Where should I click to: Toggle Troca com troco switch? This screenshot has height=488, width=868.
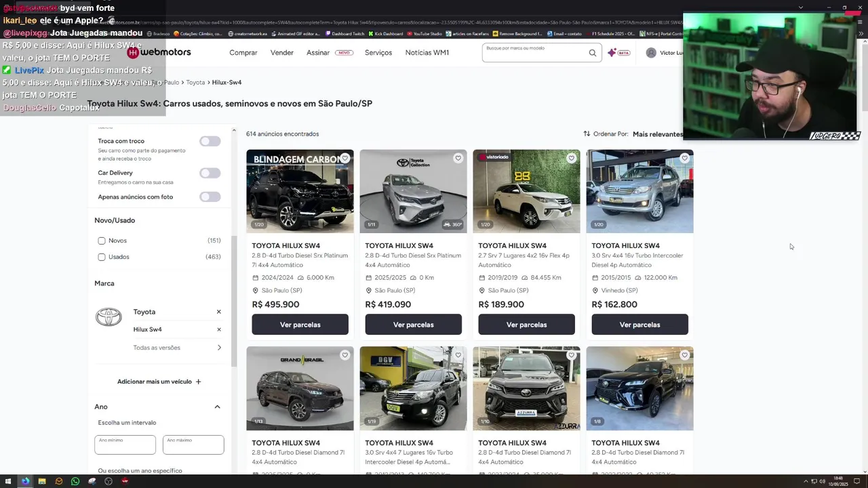pyautogui.click(x=210, y=141)
